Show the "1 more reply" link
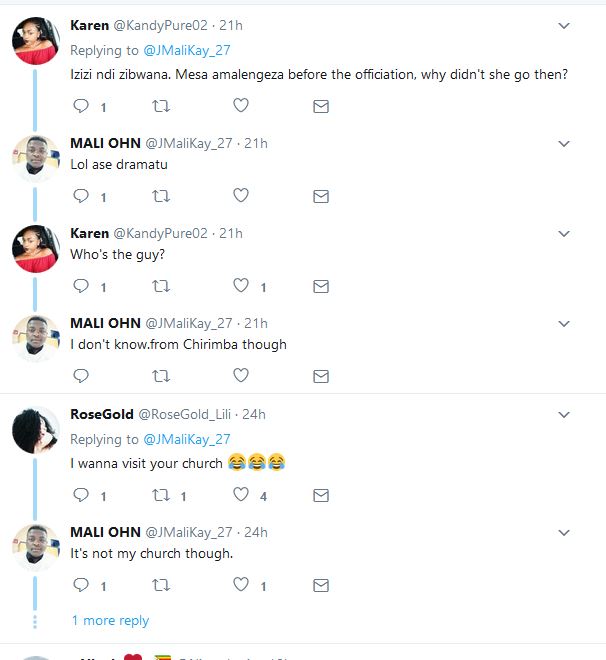Screen dimensions: 606x660 [x=110, y=621]
